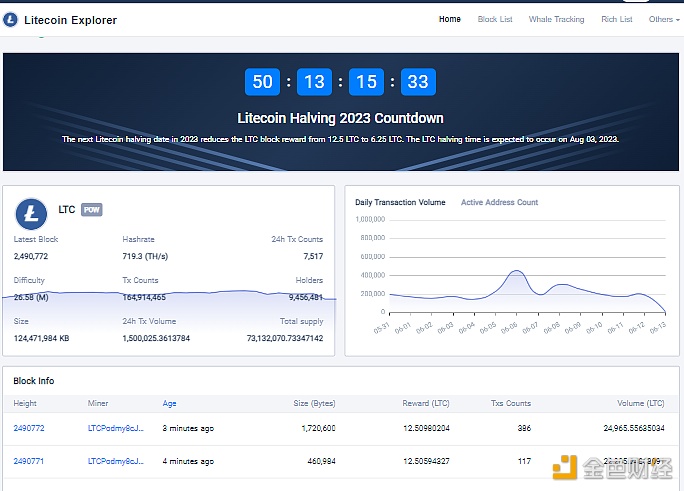The image size is (684, 491).
Task: Click the reward cell 12.50594327
Action: pos(426,461)
